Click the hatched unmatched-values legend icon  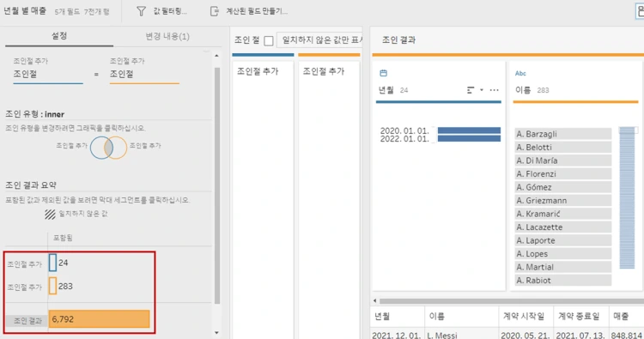(50, 214)
